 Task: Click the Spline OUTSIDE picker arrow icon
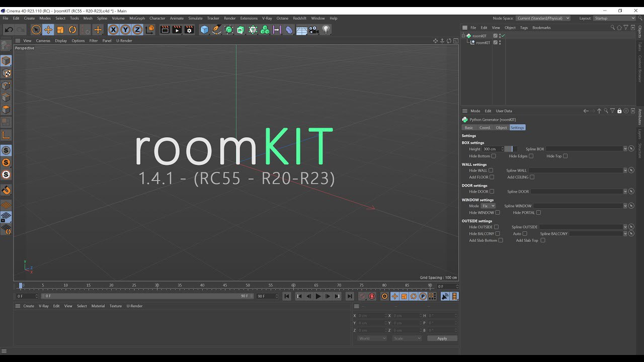pos(631,227)
